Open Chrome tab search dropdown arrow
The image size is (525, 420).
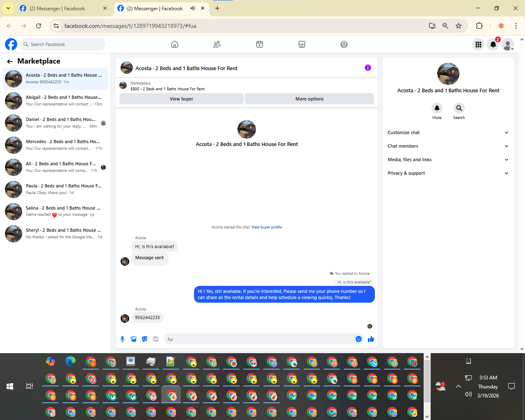pos(8,8)
